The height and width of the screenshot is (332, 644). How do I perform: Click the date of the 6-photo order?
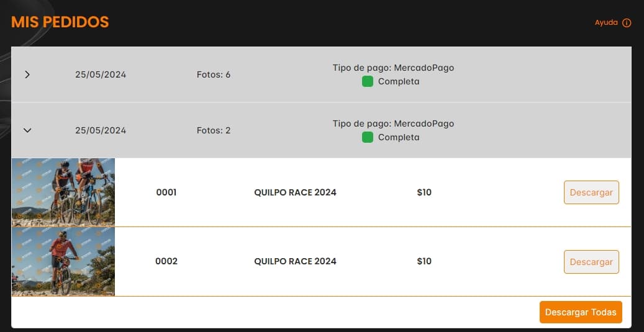point(101,74)
